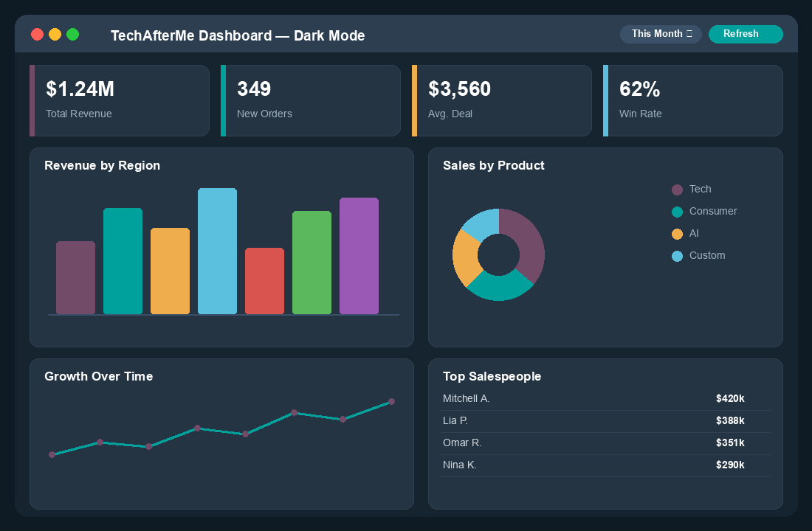Select the plum Tech donut segment
This screenshot has height=531, width=812.
point(529,242)
